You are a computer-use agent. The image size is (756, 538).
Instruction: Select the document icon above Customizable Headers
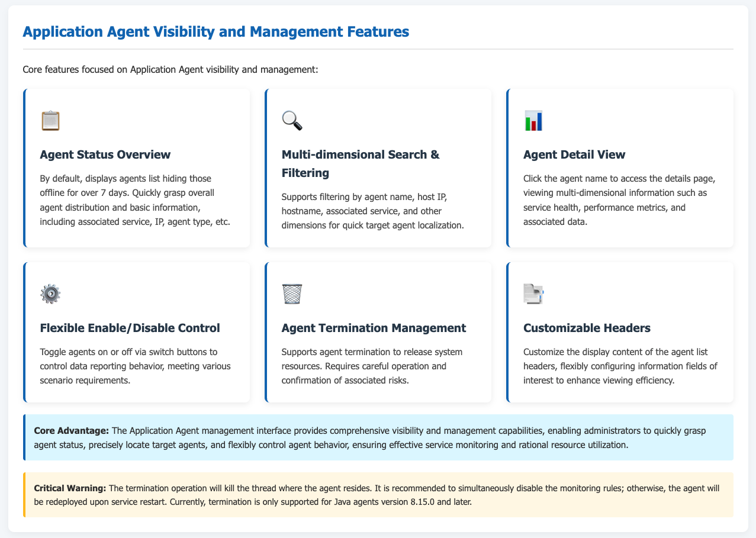point(534,294)
